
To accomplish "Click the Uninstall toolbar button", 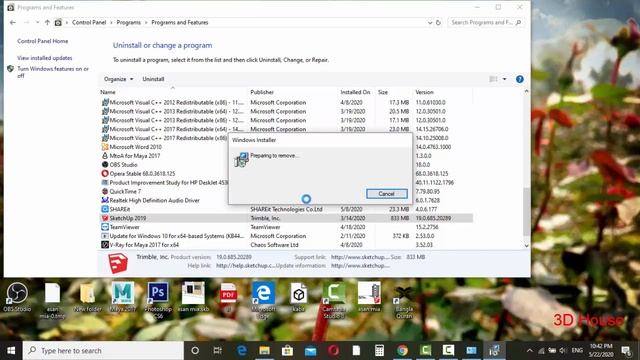I will click(153, 79).
